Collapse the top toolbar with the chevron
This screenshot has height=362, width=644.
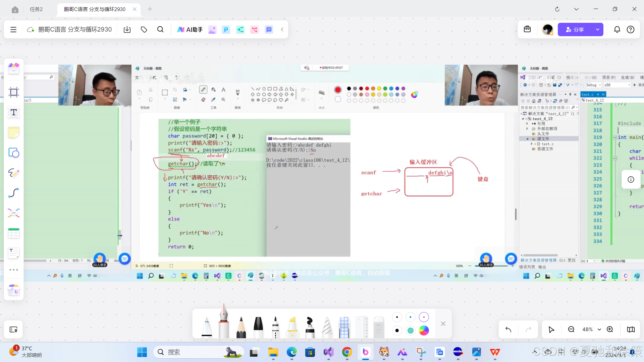coord(282,29)
